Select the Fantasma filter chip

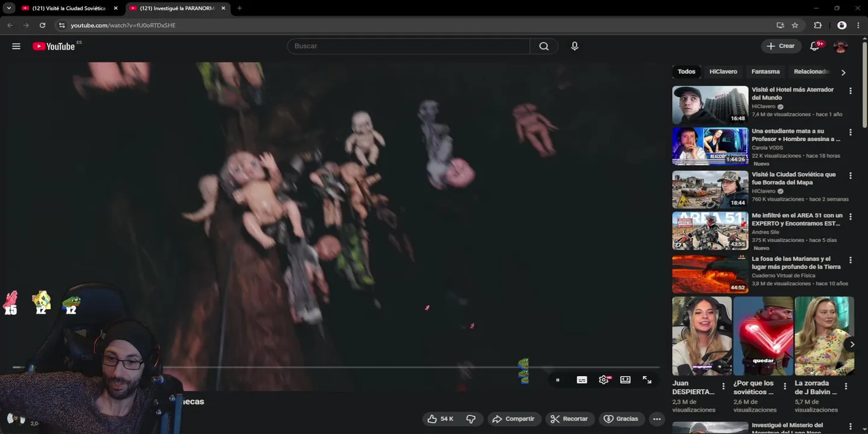[766, 72]
